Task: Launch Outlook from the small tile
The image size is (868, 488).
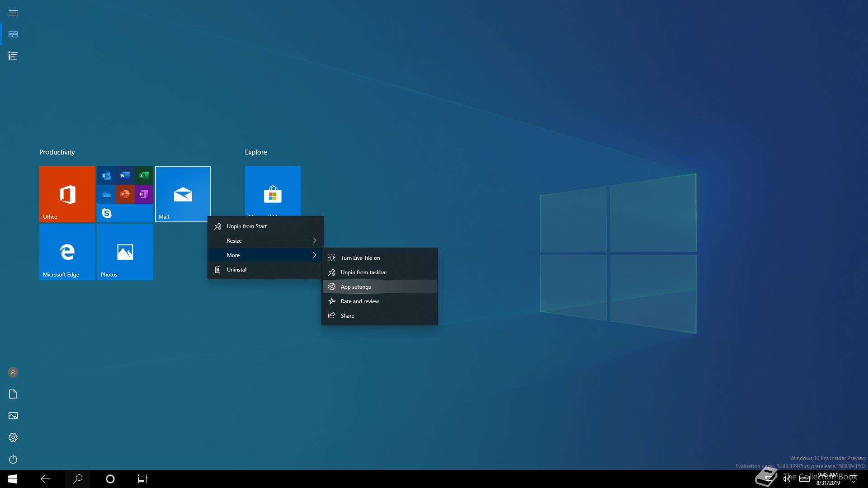Action: [106, 175]
